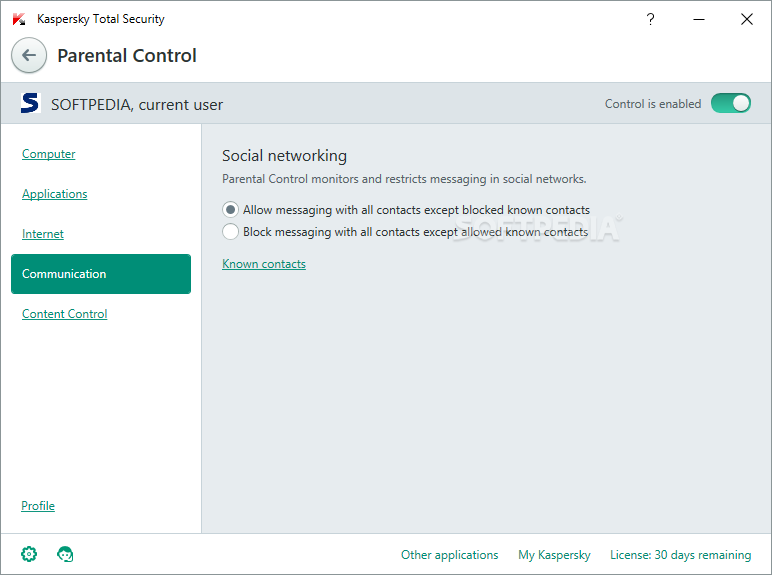Open Other applications link

pos(450,555)
